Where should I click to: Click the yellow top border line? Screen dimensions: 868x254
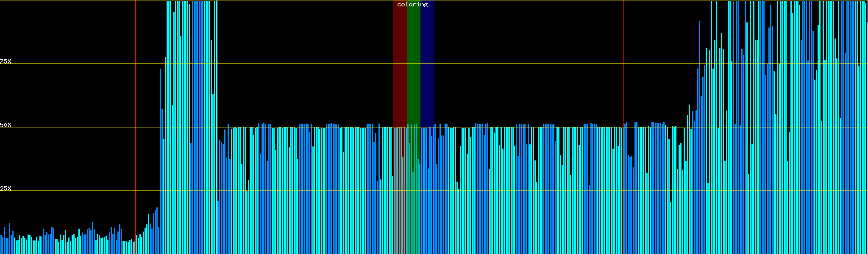(x=297, y=0)
